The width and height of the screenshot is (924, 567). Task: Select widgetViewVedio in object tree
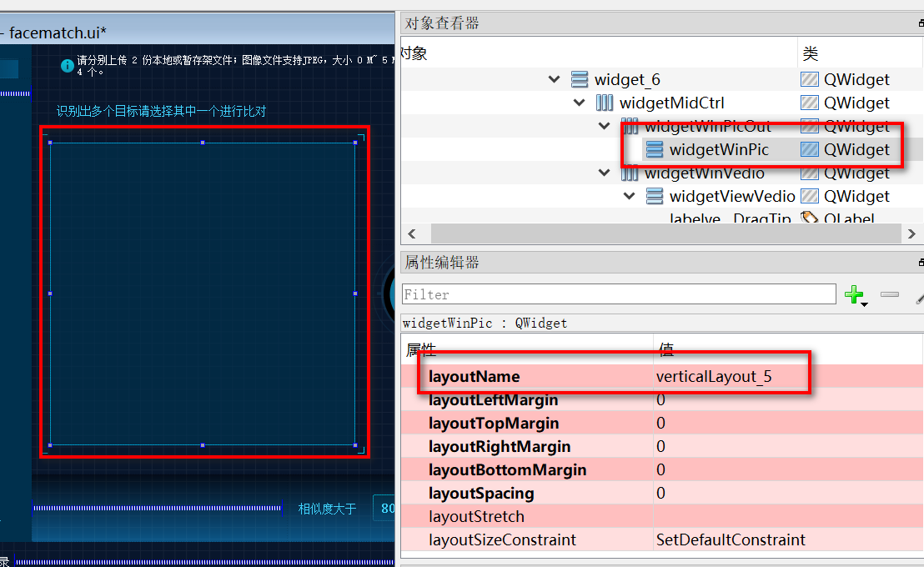[x=732, y=196]
